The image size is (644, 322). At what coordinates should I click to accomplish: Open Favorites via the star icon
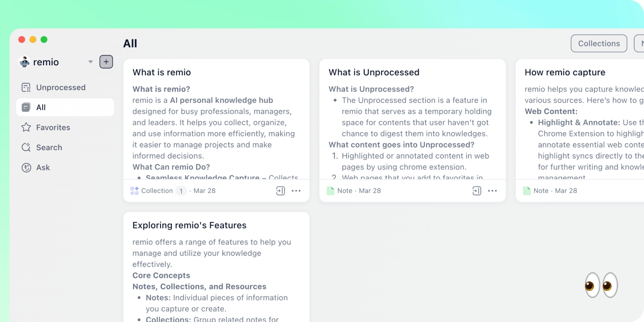pyautogui.click(x=27, y=127)
